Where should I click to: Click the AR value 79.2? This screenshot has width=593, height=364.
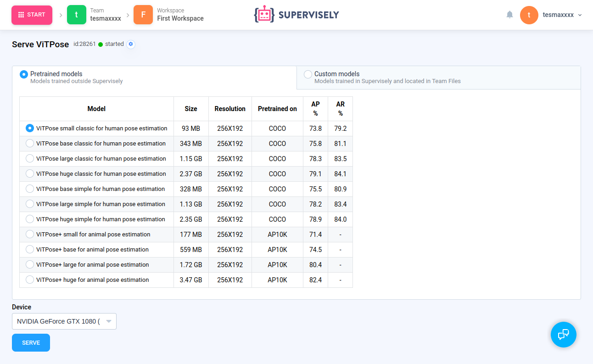340,129
